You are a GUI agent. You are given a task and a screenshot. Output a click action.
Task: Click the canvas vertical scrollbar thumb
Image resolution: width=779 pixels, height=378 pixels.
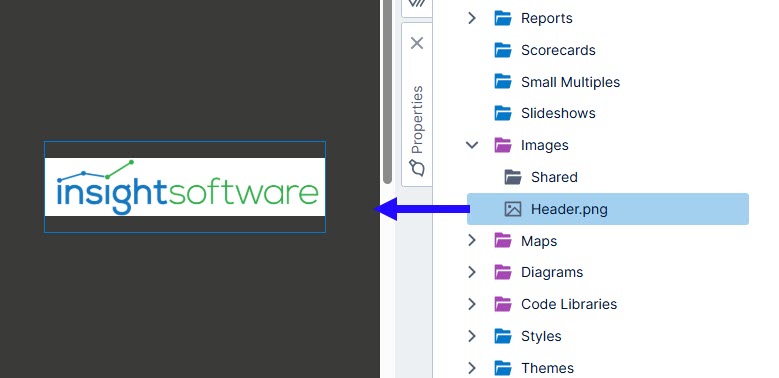[388, 92]
